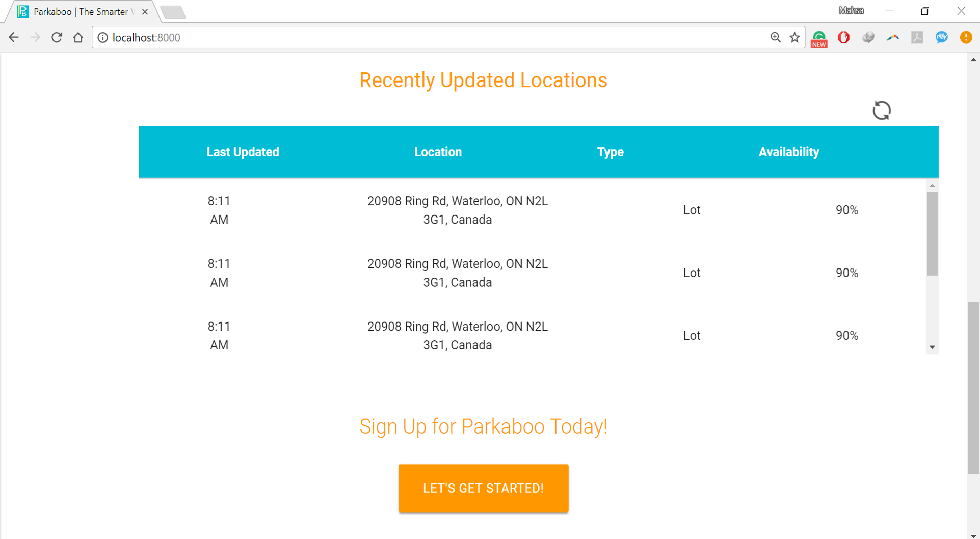Click the table scrollbar down arrow
Image resolution: width=980 pixels, height=539 pixels.
pos(932,347)
